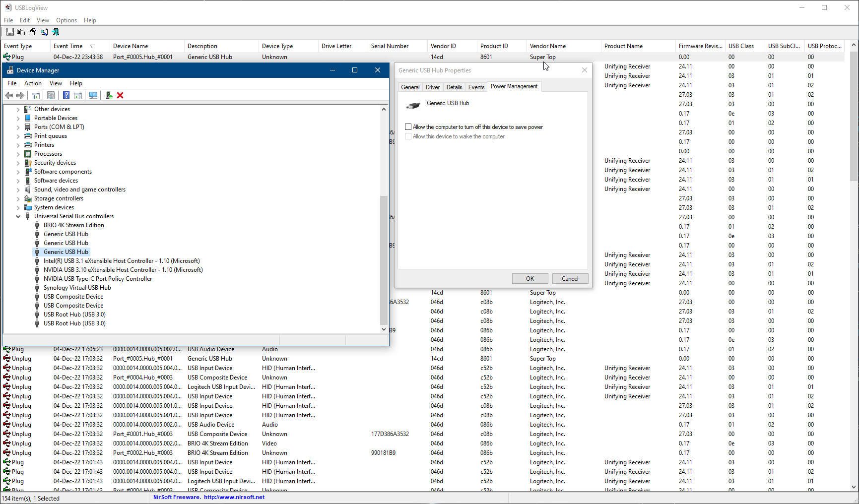This screenshot has width=859, height=504.
Task: Click the Copy Selected Items toolbar icon
Action: [21, 32]
